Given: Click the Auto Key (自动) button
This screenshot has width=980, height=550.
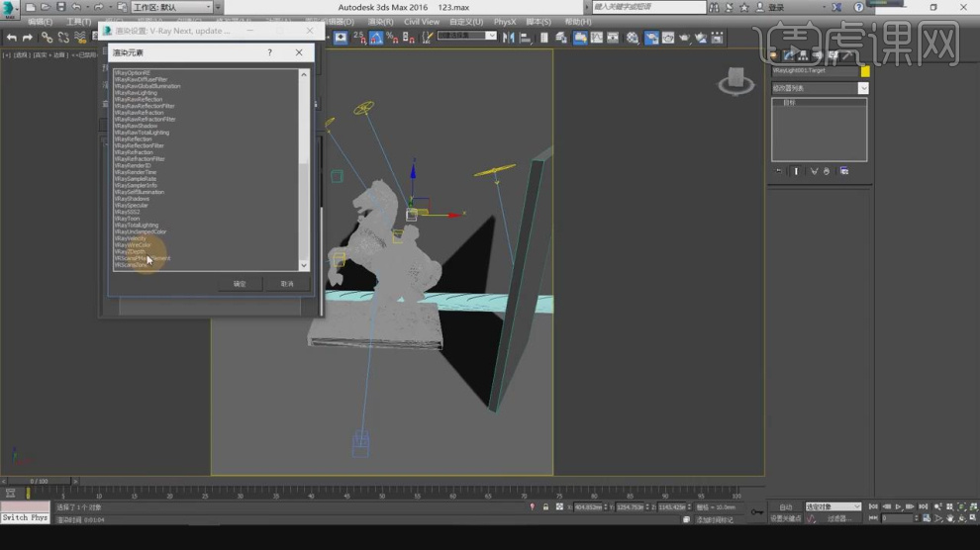Looking at the screenshot, I should pyautogui.click(x=786, y=506).
